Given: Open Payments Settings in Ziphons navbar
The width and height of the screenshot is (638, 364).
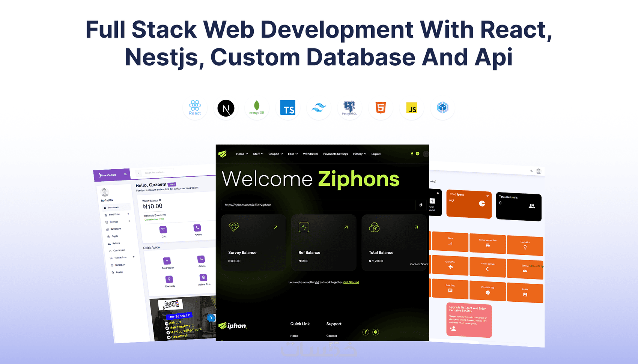Looking at the screenshot, I should (336, 154).
